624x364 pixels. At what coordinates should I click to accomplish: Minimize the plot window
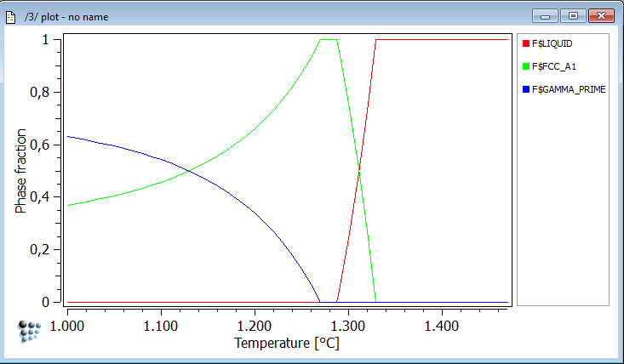coord(545,15)
